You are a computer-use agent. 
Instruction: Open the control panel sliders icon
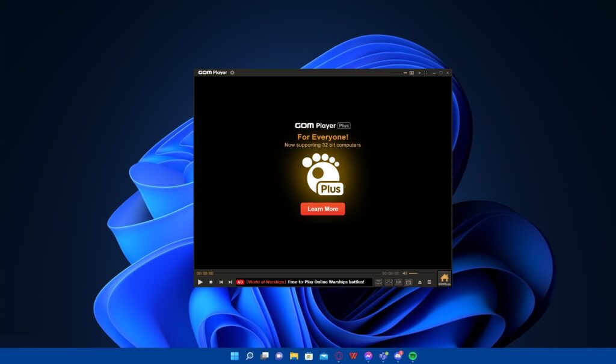(389, 282)
